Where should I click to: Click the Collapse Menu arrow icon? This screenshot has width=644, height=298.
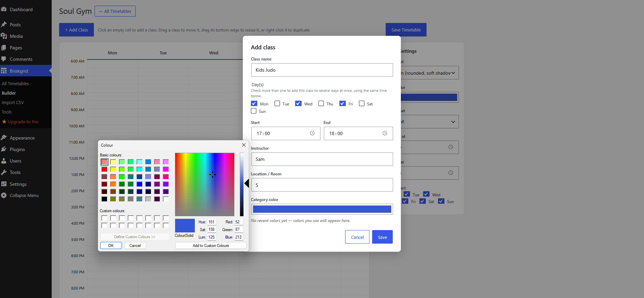tap(4, 195)
